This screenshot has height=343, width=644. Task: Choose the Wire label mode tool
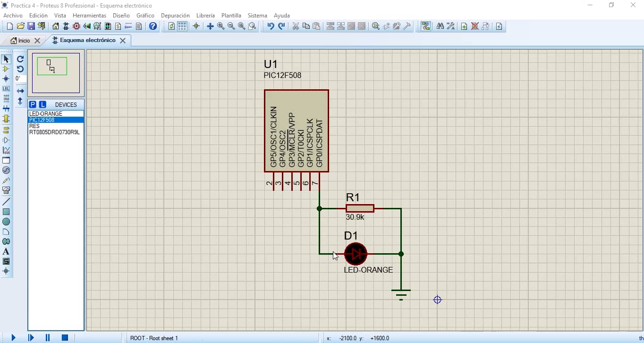pos(6,89)
